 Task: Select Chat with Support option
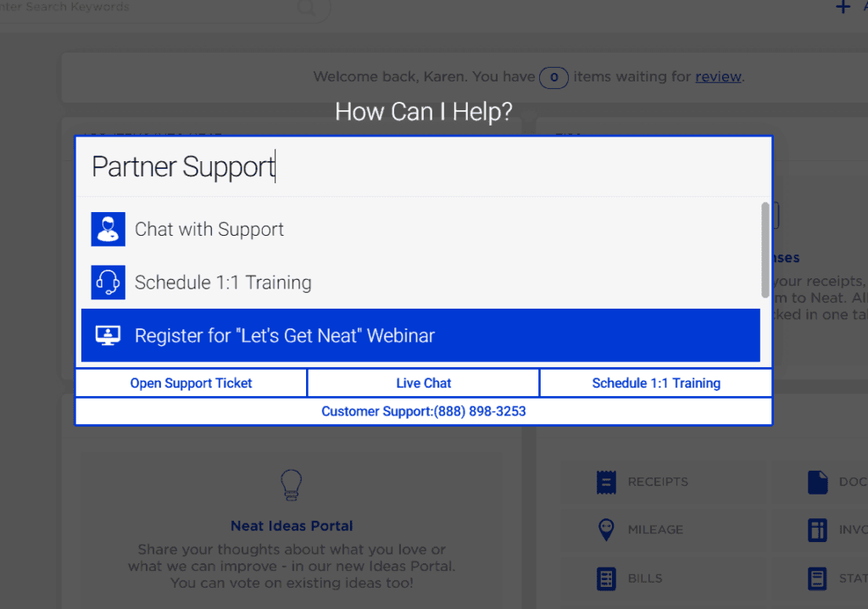point(420,229)
